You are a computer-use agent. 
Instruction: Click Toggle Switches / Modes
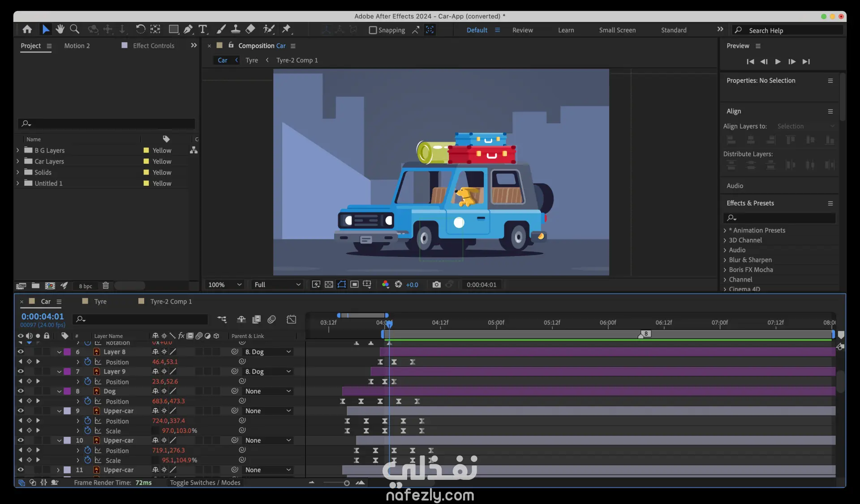(205, 483)
